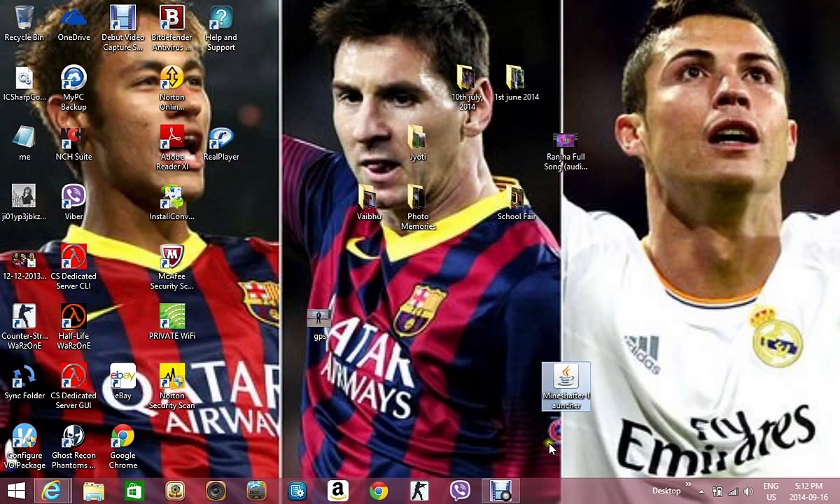Screen dimensions: 840x504
Task: Open the volume control in tray
Action: pos(748,491)
